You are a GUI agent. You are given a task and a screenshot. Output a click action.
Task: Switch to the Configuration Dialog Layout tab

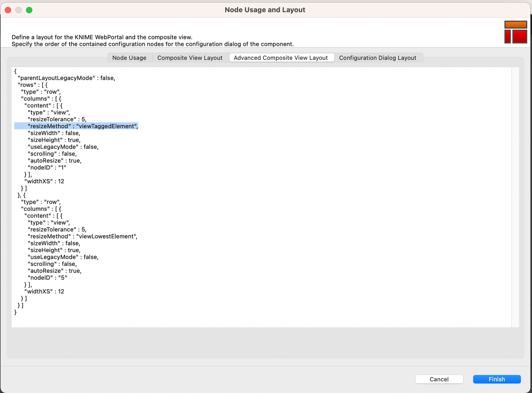378,58
